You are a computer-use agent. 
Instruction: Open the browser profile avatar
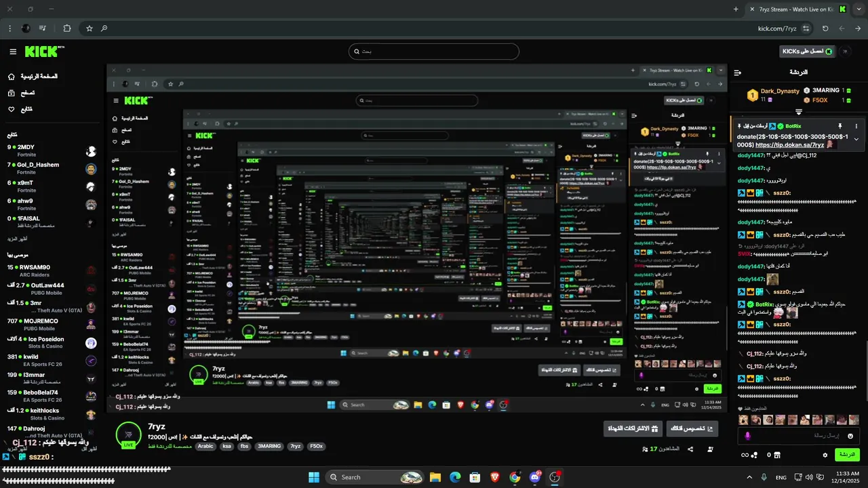click(x=26, y=28)
